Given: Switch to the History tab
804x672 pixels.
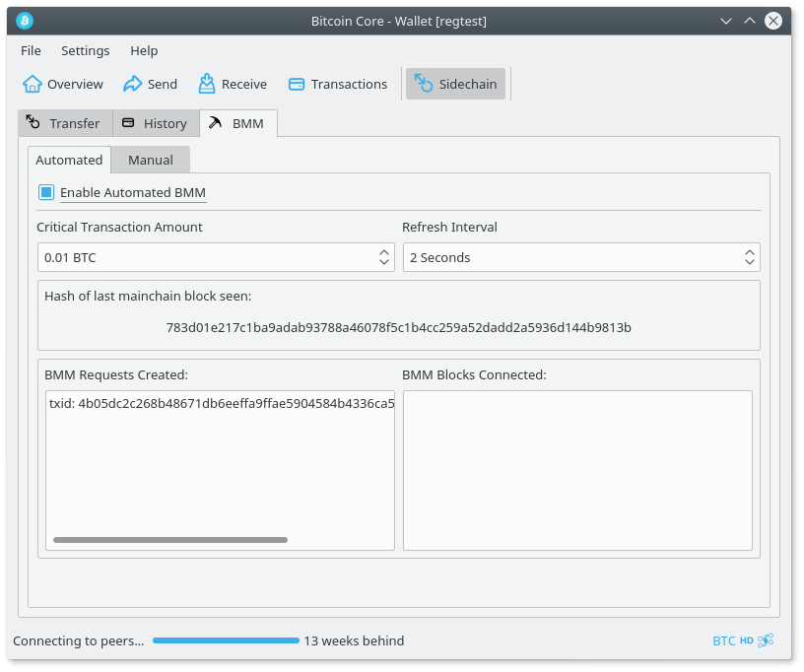Looking at the screenshot, I should click(156, 123).
